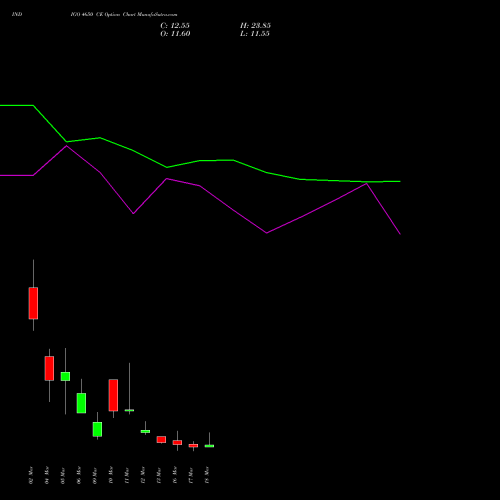Click the open value O: 11.60
Screen dimensions: 500x500
tap(175, 34)
